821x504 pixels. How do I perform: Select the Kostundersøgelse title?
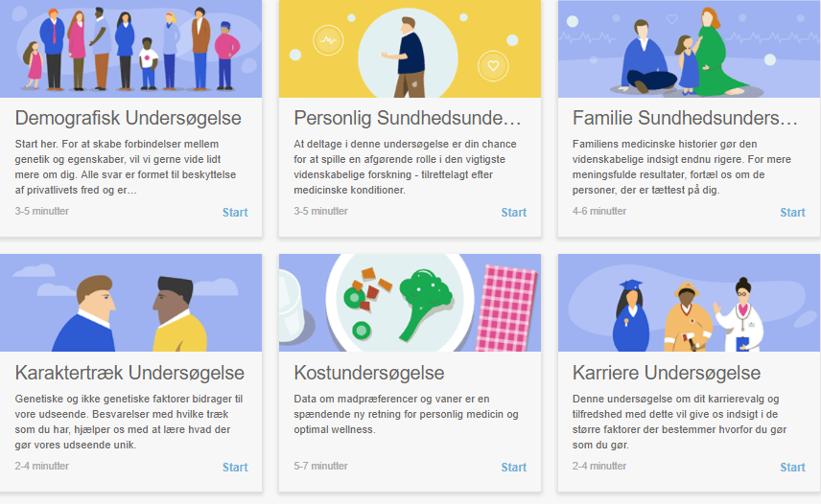369,373
